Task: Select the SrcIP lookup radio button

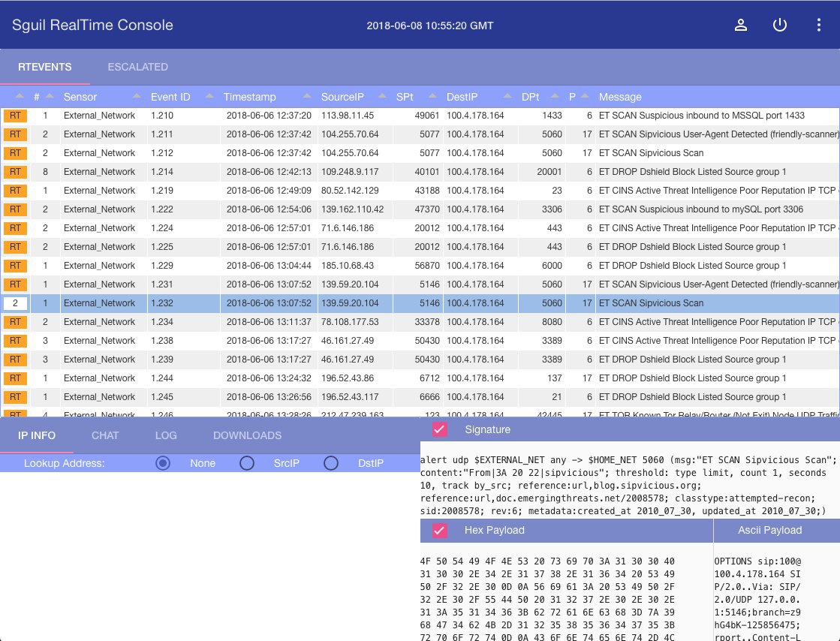Action: (x=247, y=463)
